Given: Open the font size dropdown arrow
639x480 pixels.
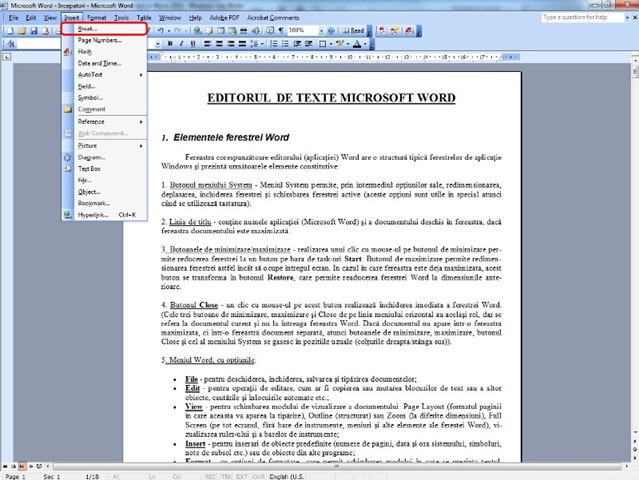Looking at the screenshot, I should click(157, 44).
